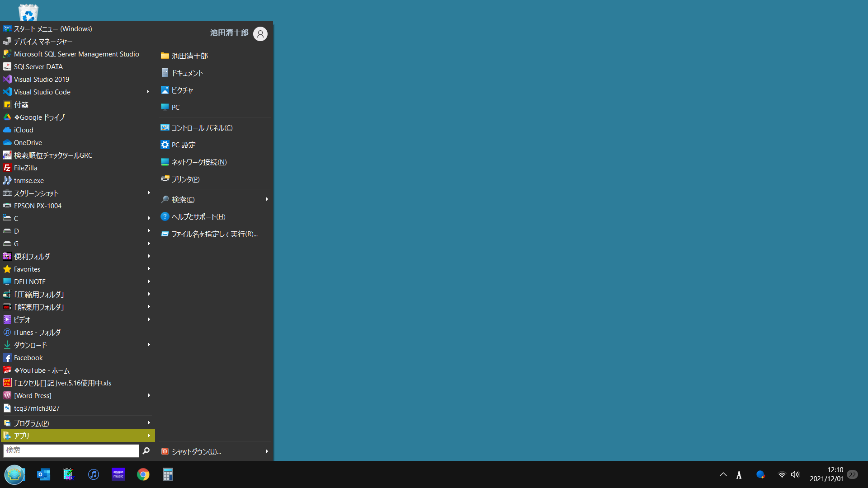Open プログラム(P) menu item
The image size is (868, 488).
click(78, 423)
